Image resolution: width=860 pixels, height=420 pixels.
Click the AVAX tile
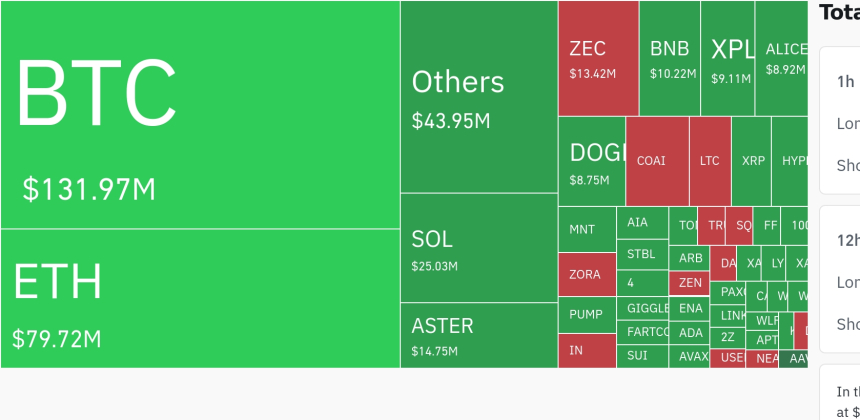click(x=691, y=356)
